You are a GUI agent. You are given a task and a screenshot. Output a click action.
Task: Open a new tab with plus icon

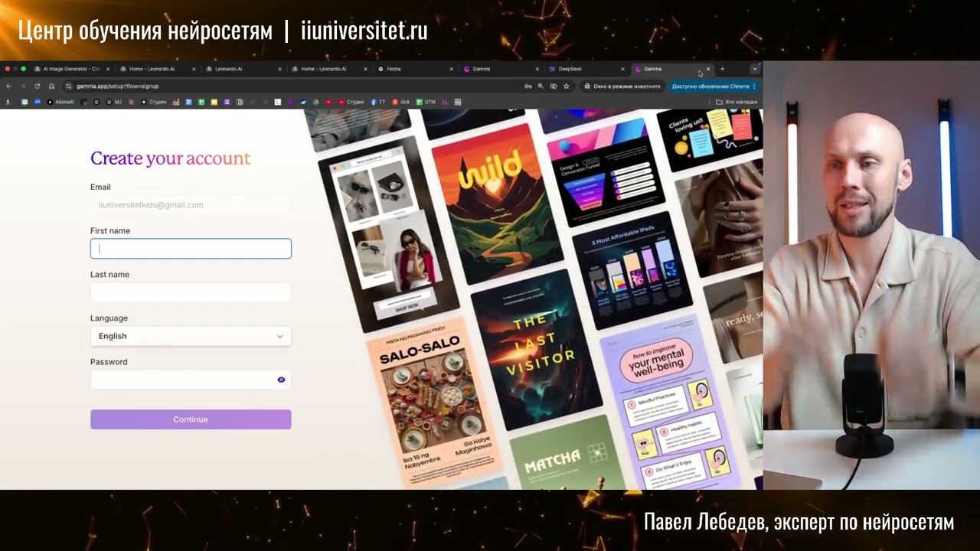click(x=722, y=69)
